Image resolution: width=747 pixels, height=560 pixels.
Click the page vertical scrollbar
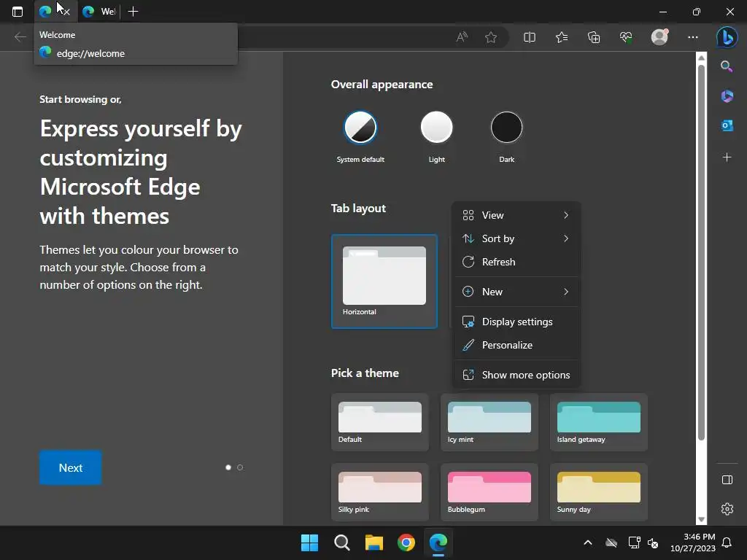click(x=701, y=252)
